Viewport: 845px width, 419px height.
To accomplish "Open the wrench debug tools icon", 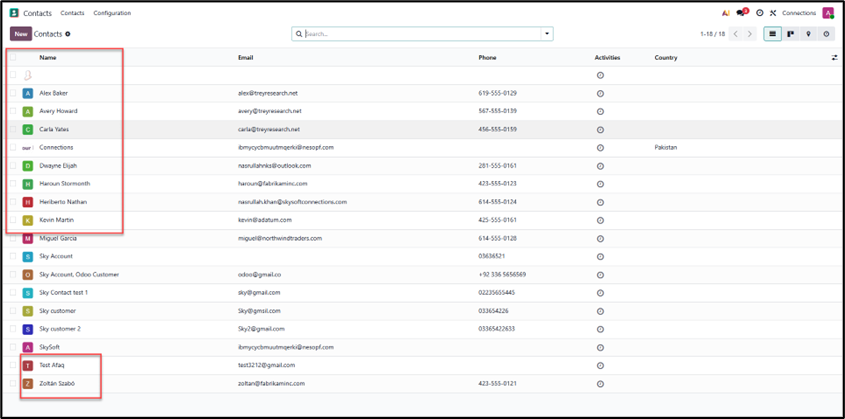I will tap(773, 13).
